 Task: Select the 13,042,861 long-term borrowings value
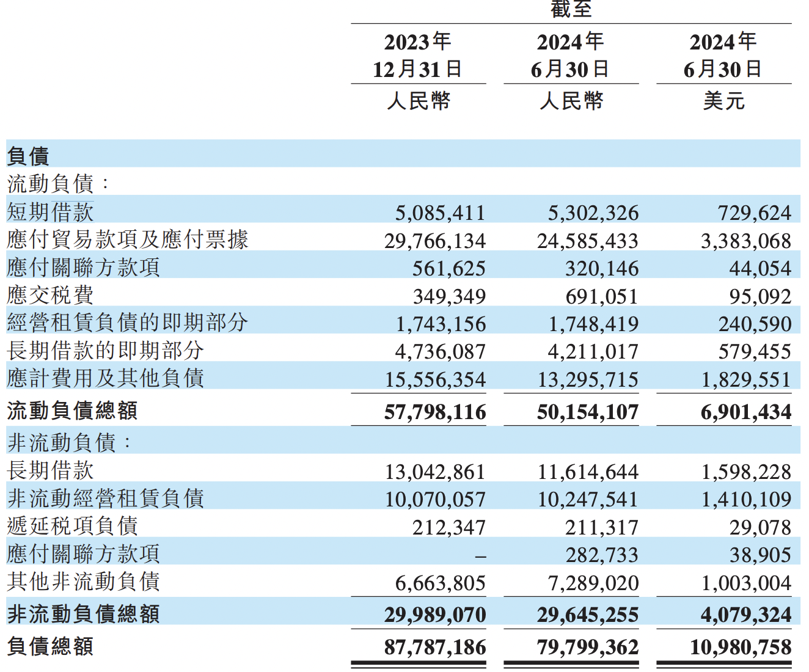click(435, 472)
